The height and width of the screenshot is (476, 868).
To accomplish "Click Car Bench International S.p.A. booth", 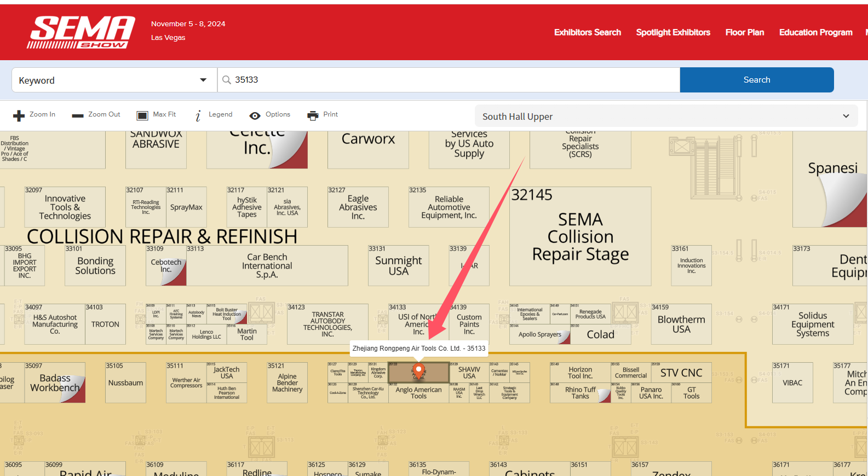I will 267,265.
